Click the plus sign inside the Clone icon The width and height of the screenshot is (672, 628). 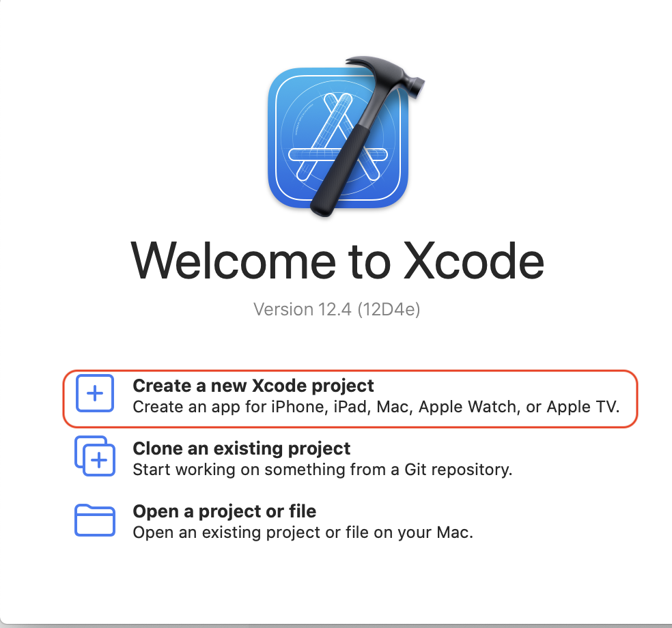tap(99, 461)
